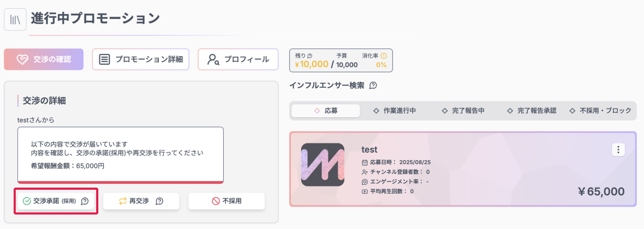The image size is (644, 229).
Task: Click the help icon beside 残り
Action: 310,56
